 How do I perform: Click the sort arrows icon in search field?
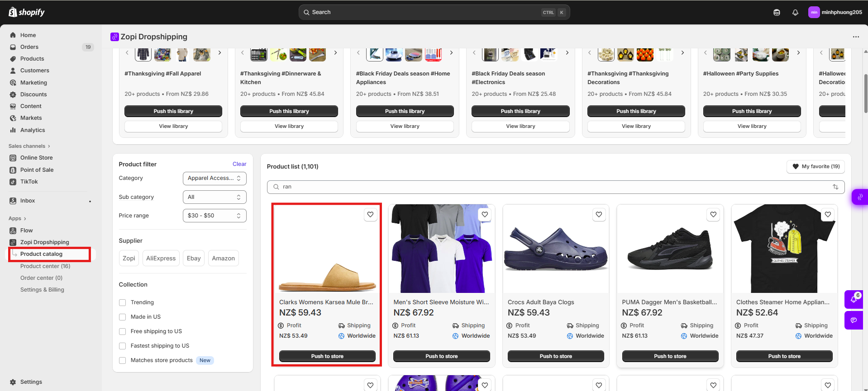(835, 187)
